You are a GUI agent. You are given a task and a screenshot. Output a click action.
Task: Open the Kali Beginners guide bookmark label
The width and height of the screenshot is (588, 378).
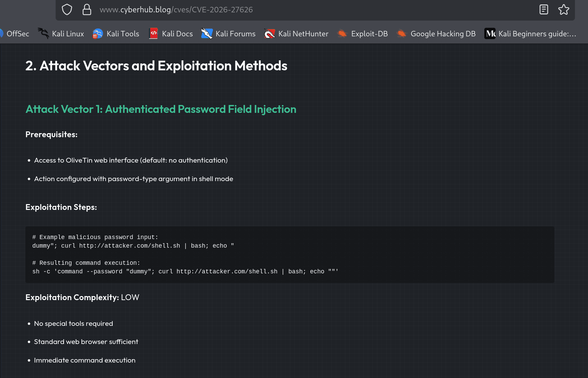pyautogui.click(x=538, y=34)
